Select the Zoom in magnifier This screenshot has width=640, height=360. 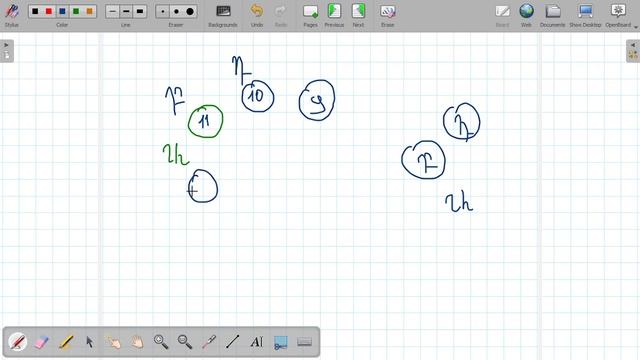pos(161,342)
